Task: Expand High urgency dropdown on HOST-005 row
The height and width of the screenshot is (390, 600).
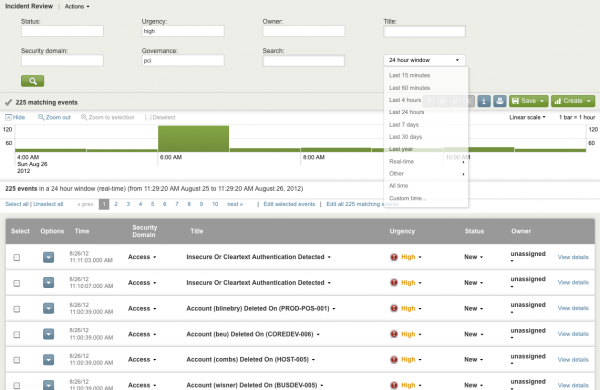Action: [411, 360]
